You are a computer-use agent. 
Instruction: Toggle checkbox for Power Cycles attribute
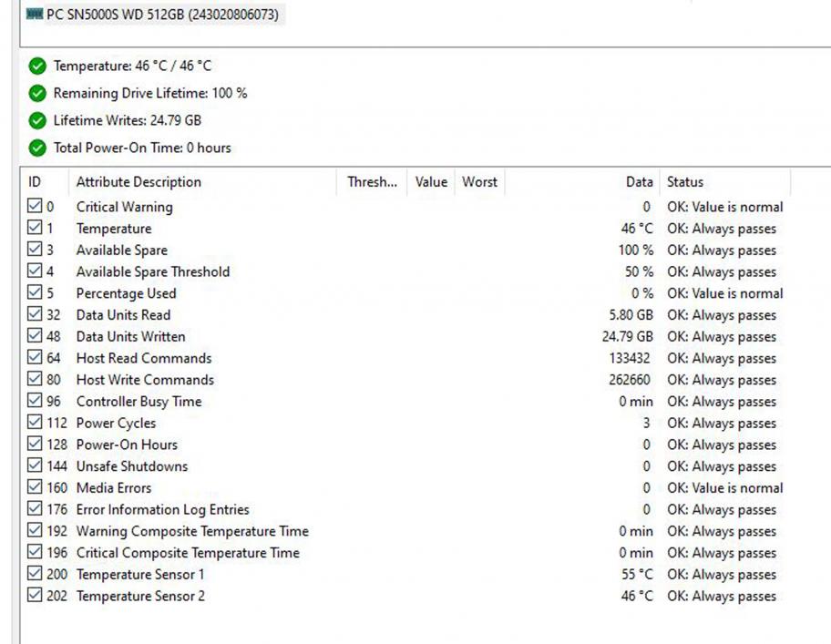click(x=35, y=424)
